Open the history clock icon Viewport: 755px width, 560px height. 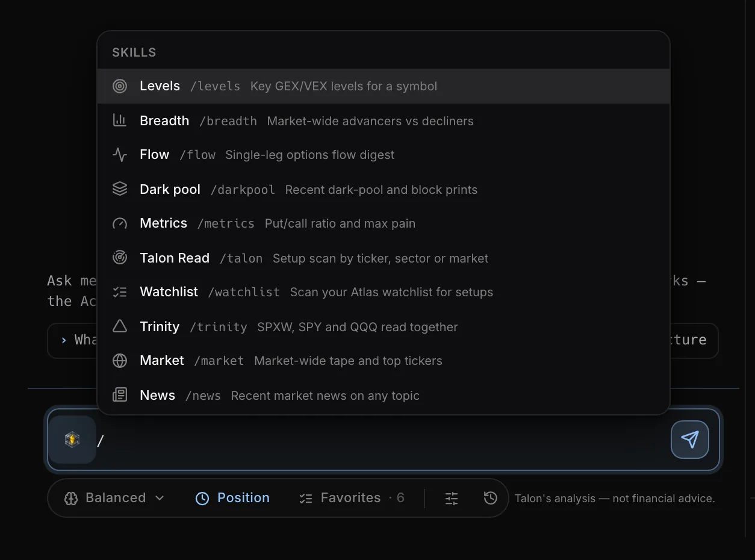(491, 498)
